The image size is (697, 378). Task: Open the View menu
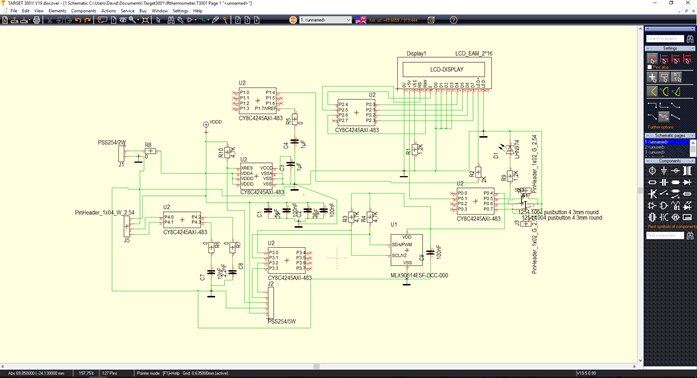point(39,11)
